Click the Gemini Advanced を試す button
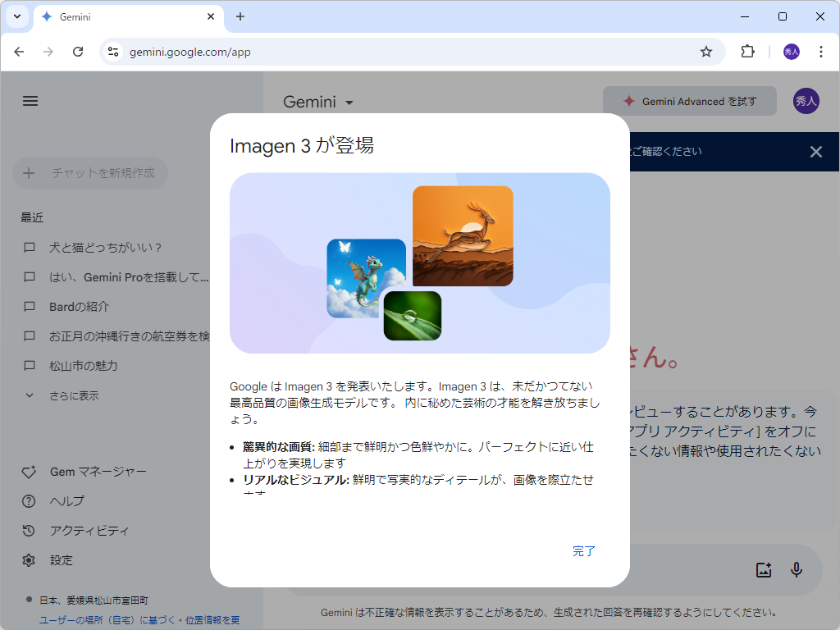840x630 pixels. click(689, 101)
